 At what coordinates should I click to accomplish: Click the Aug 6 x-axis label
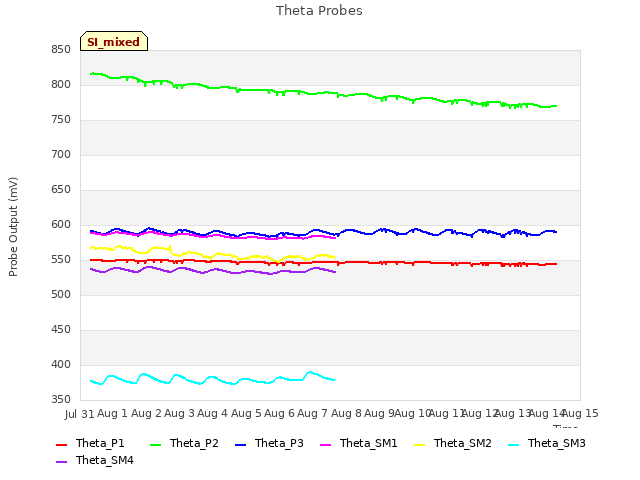(x=280, y=413)
